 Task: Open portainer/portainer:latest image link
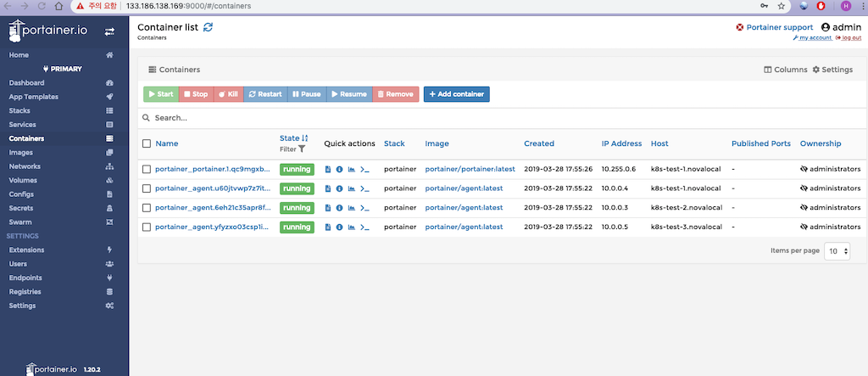coord(470,169)
